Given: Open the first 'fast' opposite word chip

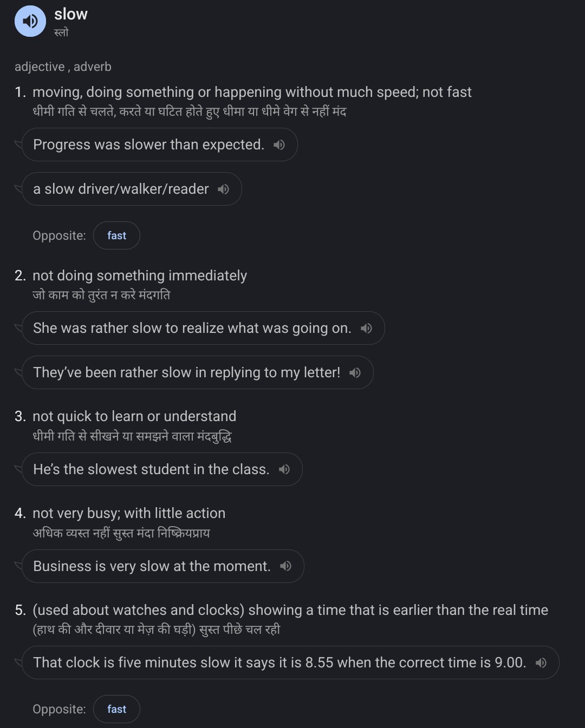Looking at the screenshot, I should click(116, 235).
